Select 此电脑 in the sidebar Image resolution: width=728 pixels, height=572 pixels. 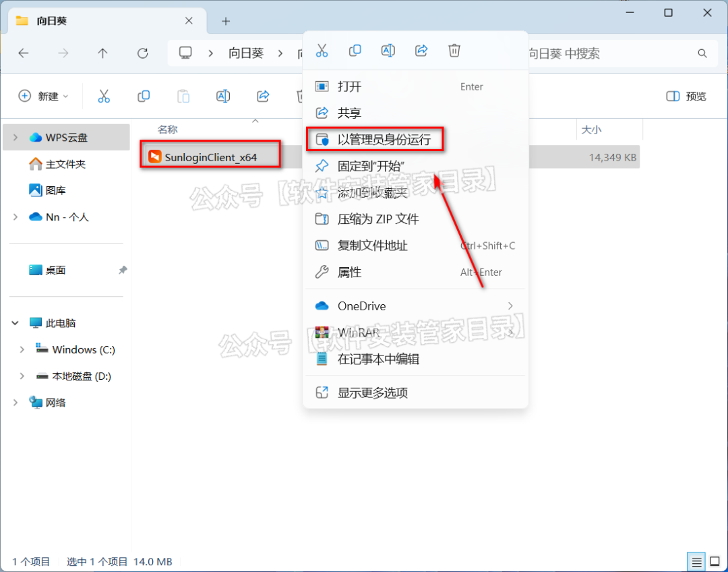coord(53,322)
